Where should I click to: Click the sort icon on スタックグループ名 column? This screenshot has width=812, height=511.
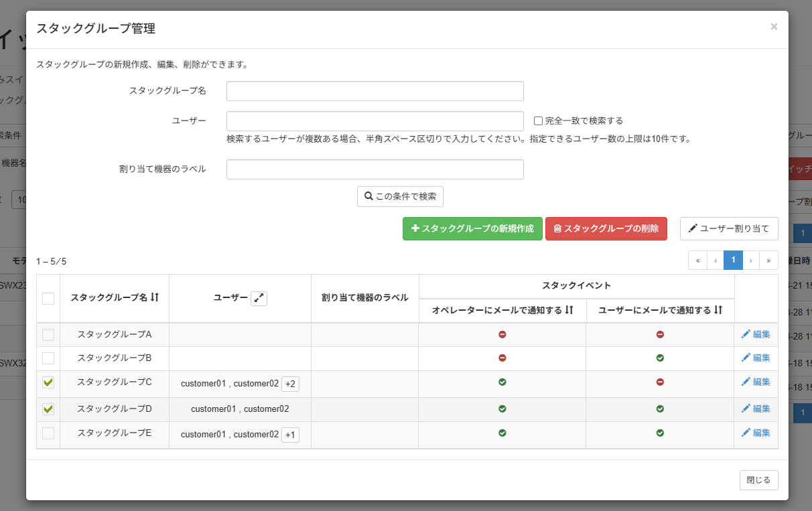pos(155,298)
